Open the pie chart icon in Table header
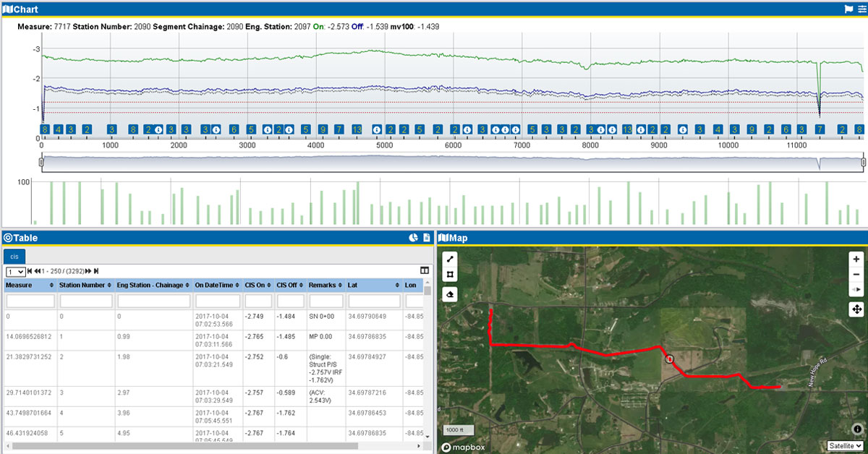 [413, 238]
